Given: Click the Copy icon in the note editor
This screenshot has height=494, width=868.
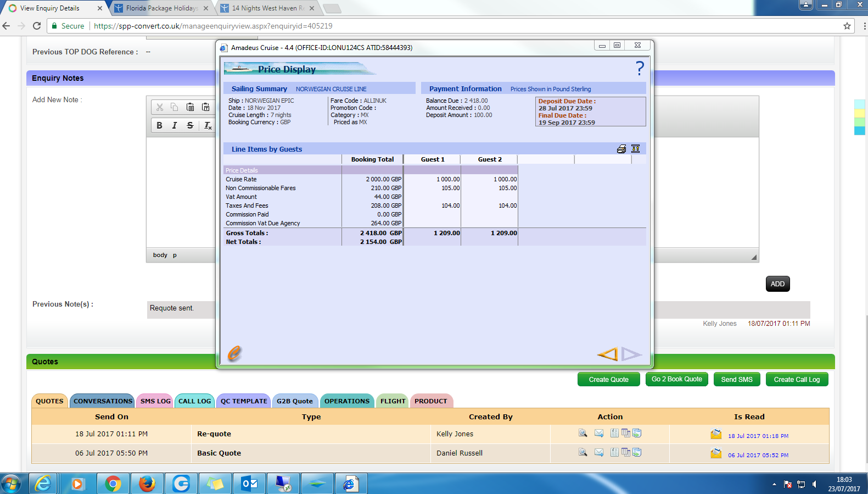Looking at the screenshot, I should click(x=175, y=107).
